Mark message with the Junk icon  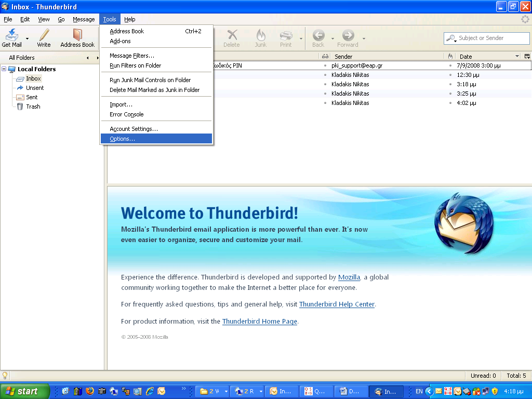point(261,34)
